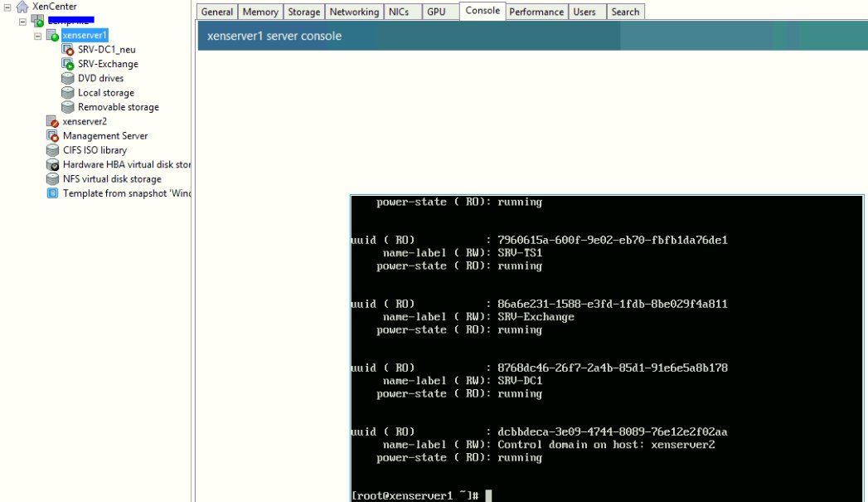Click the NFS virtual disk storage icon

point(52,179)
